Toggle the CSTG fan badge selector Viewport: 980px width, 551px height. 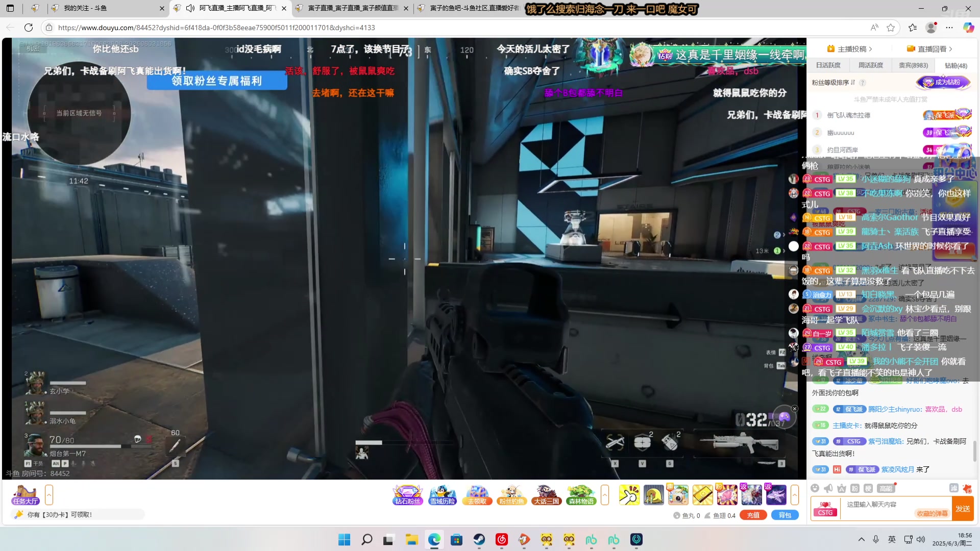coord(825,509)
